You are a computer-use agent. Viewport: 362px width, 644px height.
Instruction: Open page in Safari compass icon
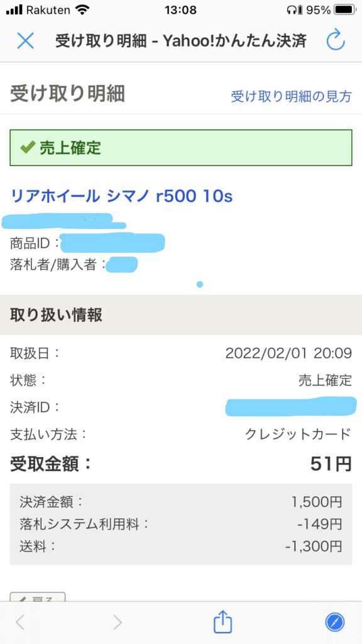335,623
